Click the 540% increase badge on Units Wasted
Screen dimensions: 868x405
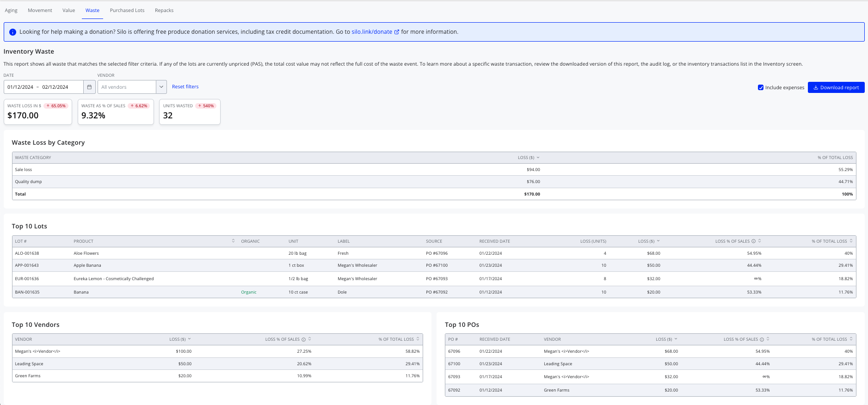(206, 106)
